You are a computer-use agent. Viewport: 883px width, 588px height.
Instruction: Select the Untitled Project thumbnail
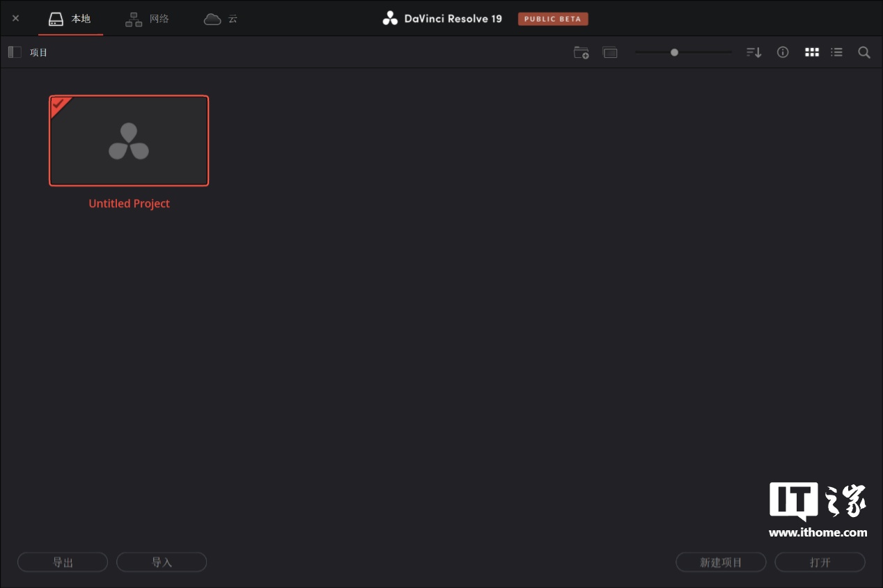point(129,141)
